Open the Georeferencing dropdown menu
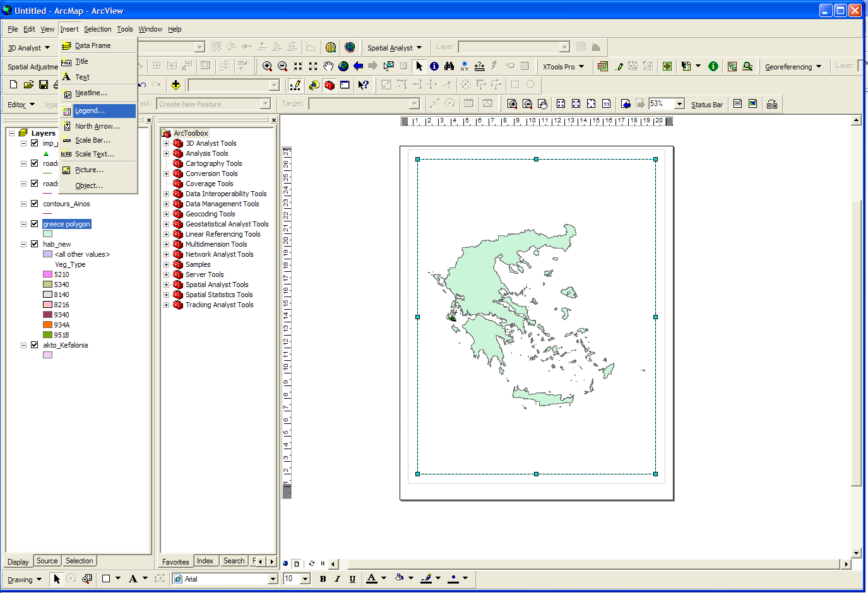Screen dimensions: 868x593 point(794,66)
